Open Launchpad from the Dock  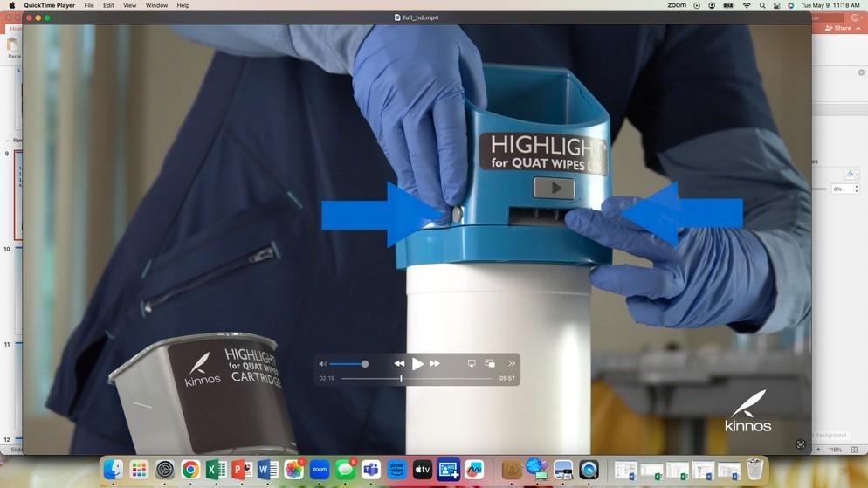click(139, 470)
